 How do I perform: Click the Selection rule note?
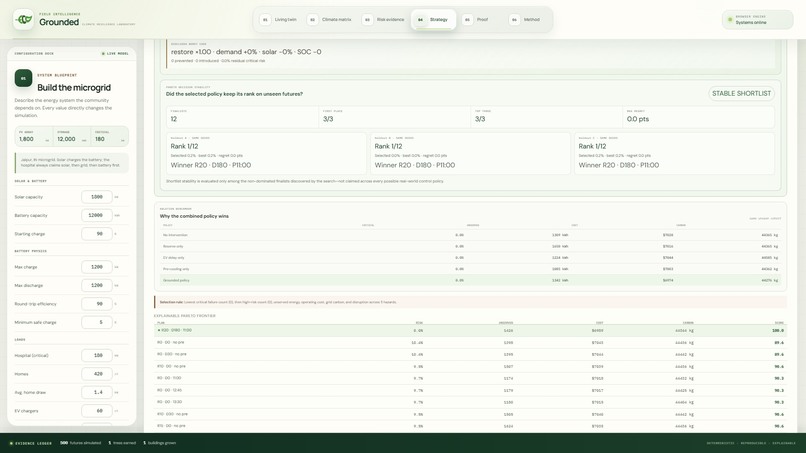tap(470, 302)
